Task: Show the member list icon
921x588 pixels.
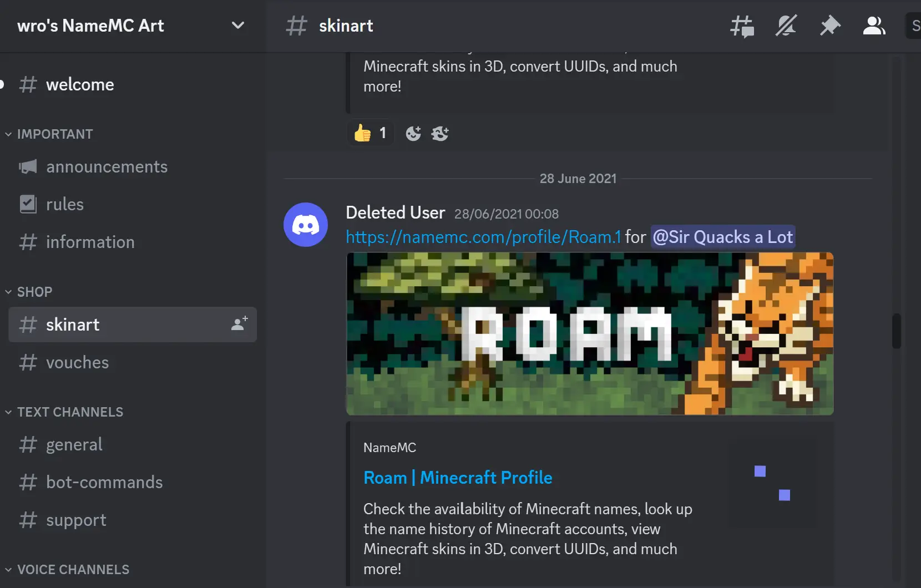Action: pyautogui.click(x=874, y=26)
